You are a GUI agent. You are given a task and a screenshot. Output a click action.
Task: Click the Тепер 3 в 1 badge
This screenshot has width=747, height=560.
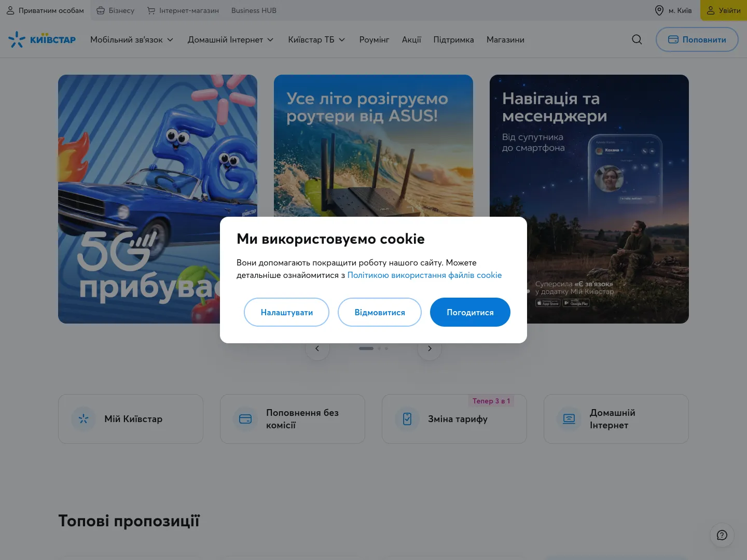pyautogui.click(x=491, y=401)
